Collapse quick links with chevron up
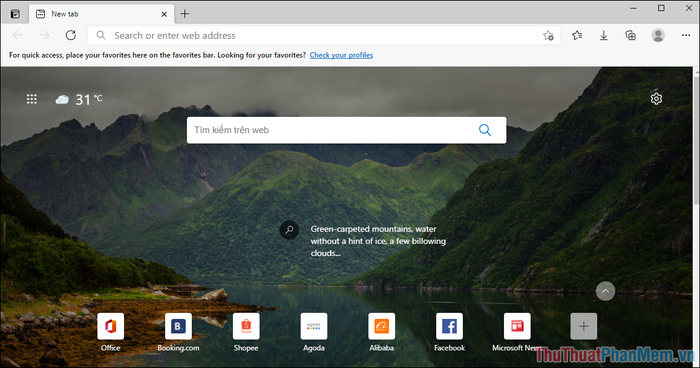The width and height of the screenshot is (700, 368). click(x=605, y=291)
